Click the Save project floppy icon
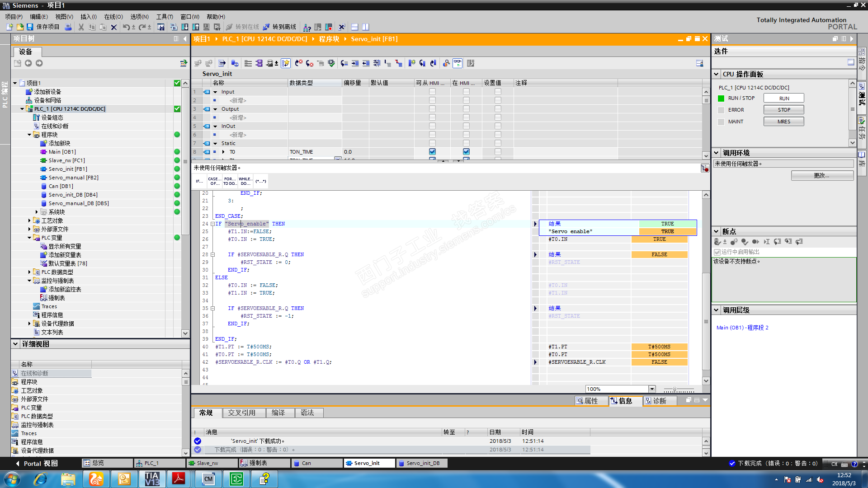The height and width of the screenshot is (488, 868). [30, 27]
